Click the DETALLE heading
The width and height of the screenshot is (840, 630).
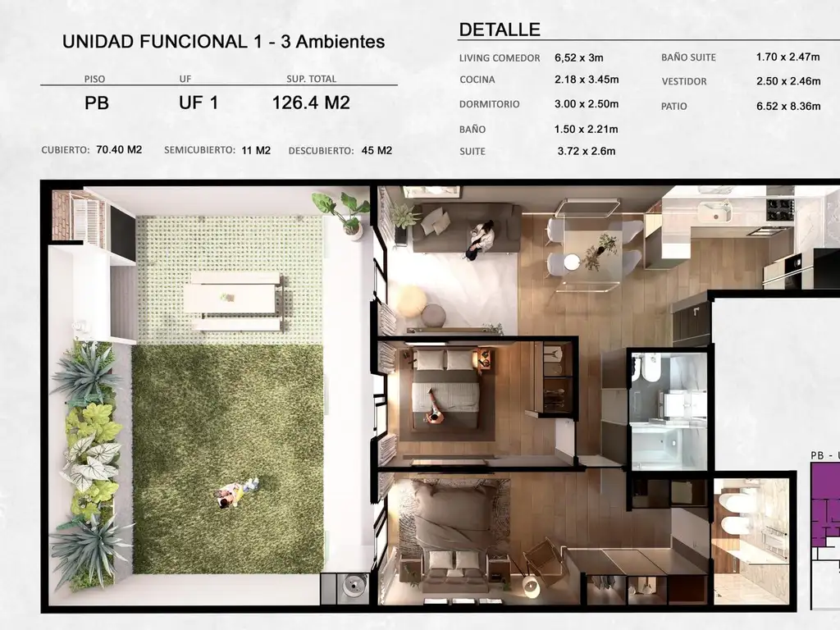pos(500,30)
